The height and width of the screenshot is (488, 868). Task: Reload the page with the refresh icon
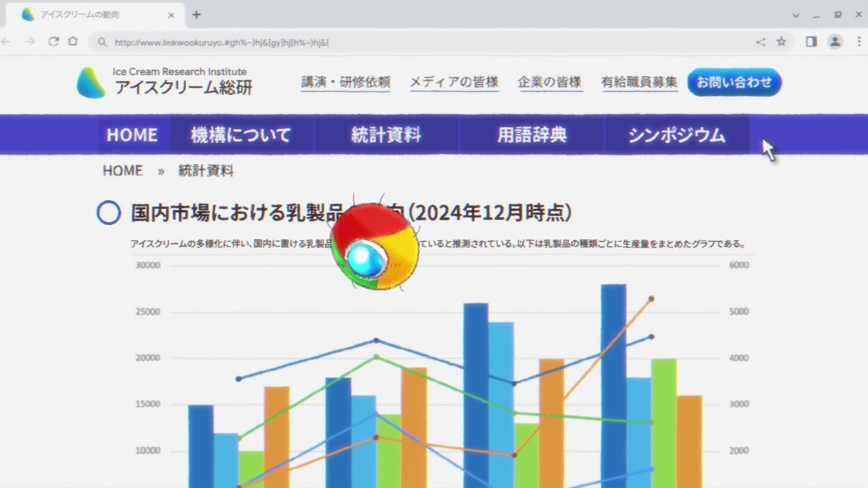[x=54, y=42]
